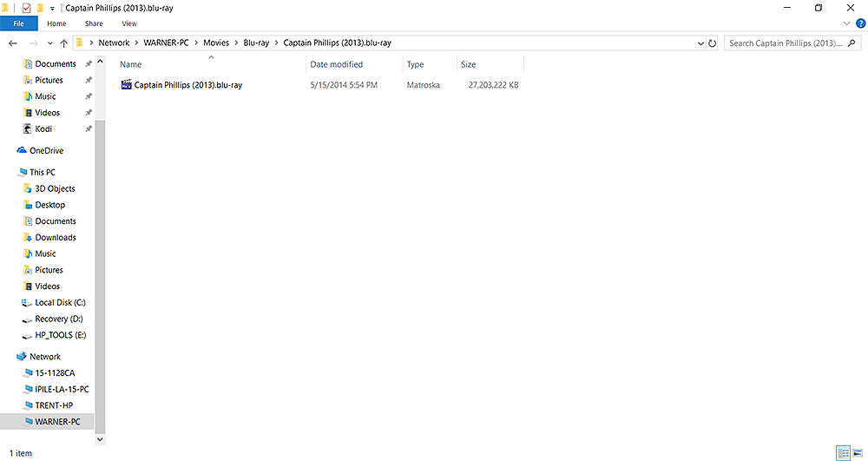Open Desktop under This PC

49,205
